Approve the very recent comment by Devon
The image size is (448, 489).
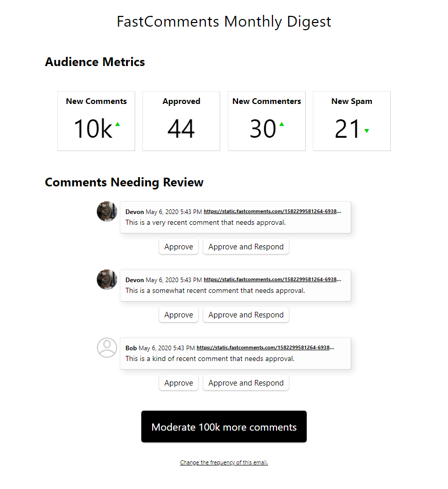pos(179,247)
